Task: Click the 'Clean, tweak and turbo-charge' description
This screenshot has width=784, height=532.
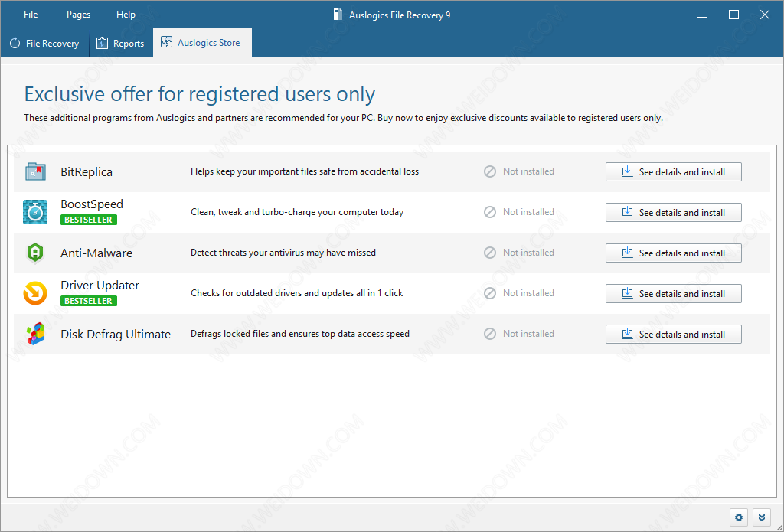Action: [297, 212]
